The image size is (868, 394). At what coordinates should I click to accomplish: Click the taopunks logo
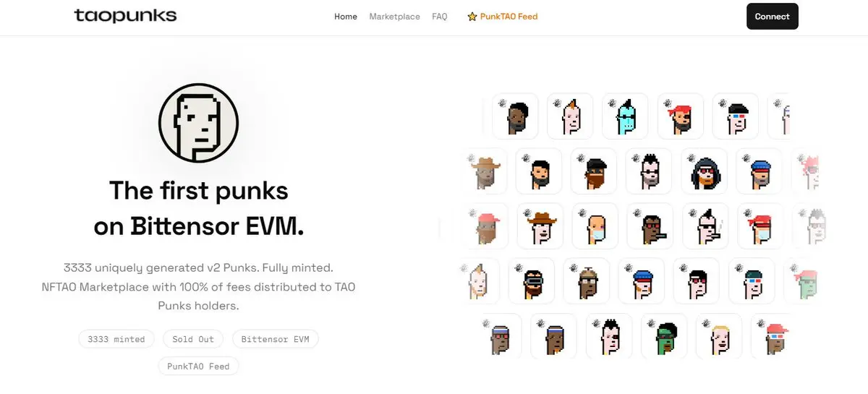(125, 16)
